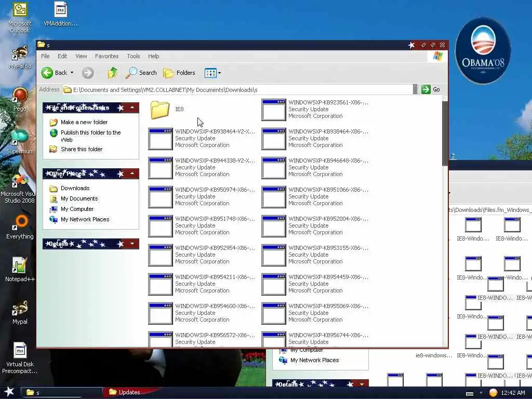
Task: Select the WINDOWSXP-KB951748-X86 update file
Action: pos(202,225)
